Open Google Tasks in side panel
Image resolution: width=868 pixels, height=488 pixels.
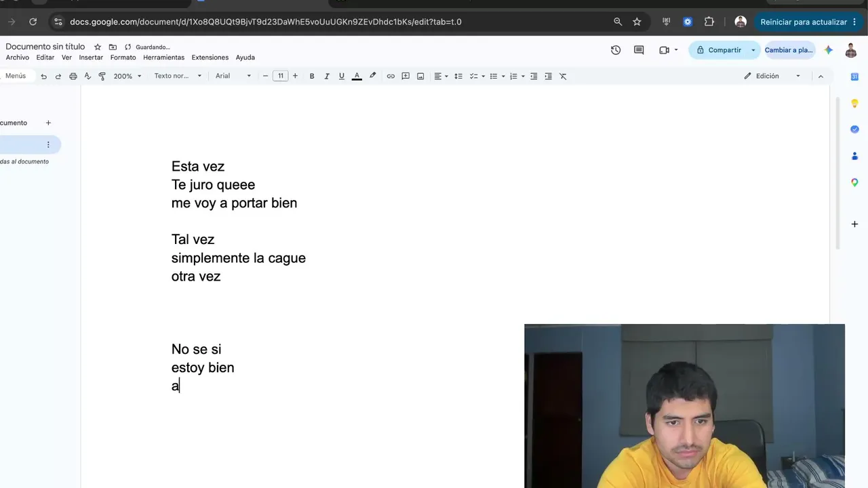[x=854, y=129]
